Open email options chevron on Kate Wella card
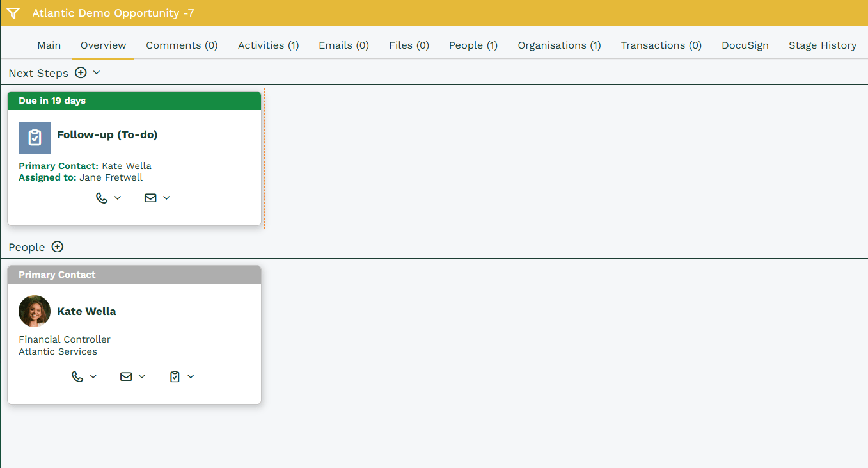This screenshot has width=868, height=468. click(x=142, y=376)
